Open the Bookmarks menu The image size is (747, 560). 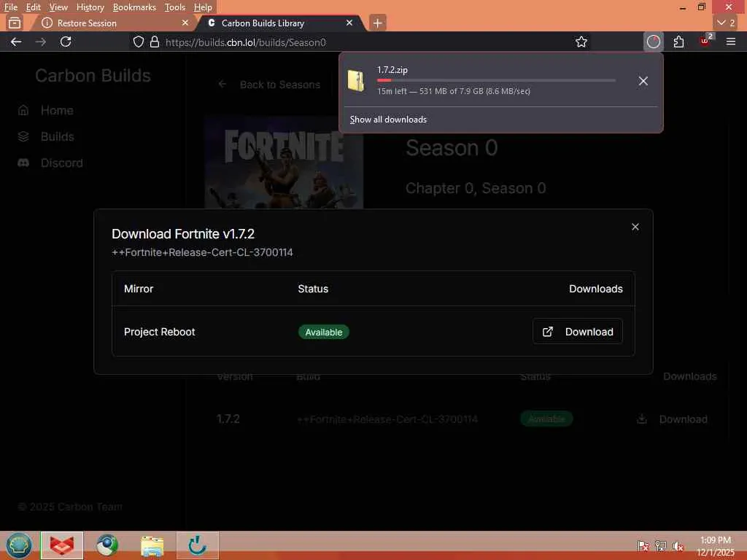(134, 7)
